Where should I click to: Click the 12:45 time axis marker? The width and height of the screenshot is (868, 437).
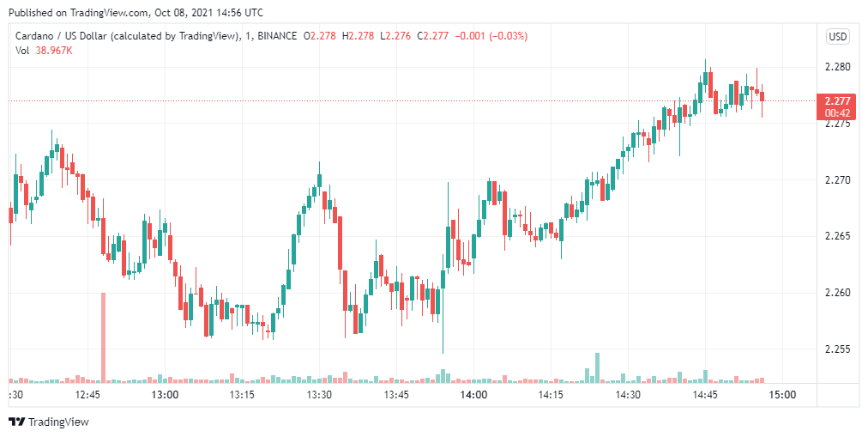click(88, 395)
